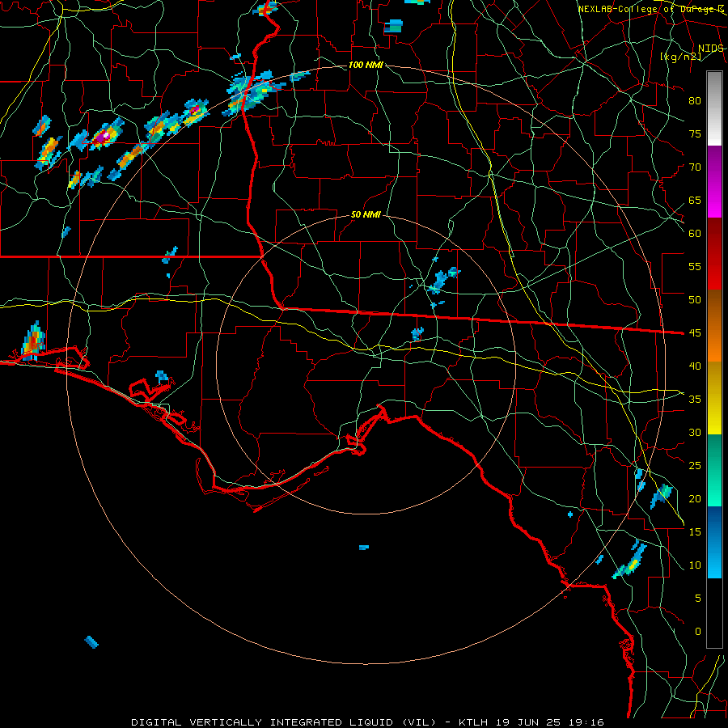The image size is (728, 728).
Task: Select the magenta-purple segment of color scale
Action: (x=714, y=182)
